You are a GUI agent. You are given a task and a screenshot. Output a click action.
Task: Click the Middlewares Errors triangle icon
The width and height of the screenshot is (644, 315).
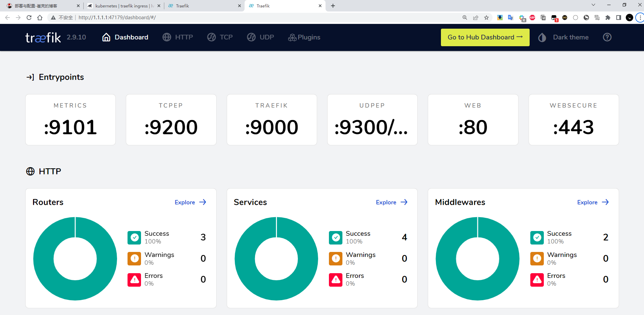coord(537,280)
